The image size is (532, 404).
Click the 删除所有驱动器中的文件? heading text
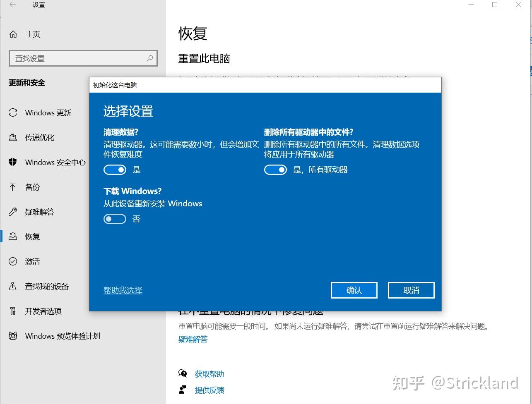[309, 132]
